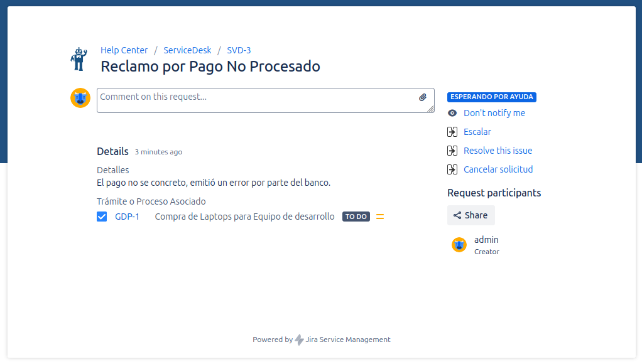Click the Escalar escalation icon
Viewport: 642px width, 364px height.
click(x=452, y=132)
